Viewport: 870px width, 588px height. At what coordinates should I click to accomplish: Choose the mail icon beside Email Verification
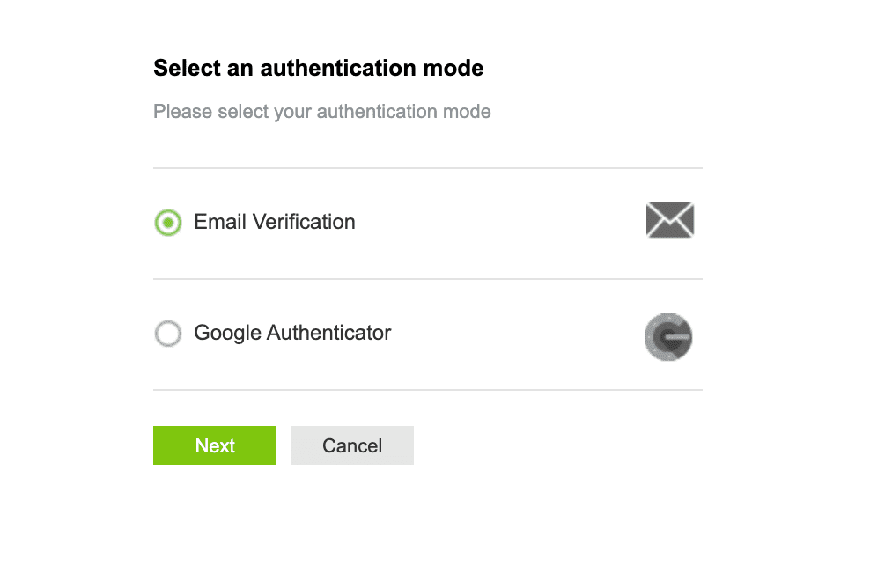669,220
